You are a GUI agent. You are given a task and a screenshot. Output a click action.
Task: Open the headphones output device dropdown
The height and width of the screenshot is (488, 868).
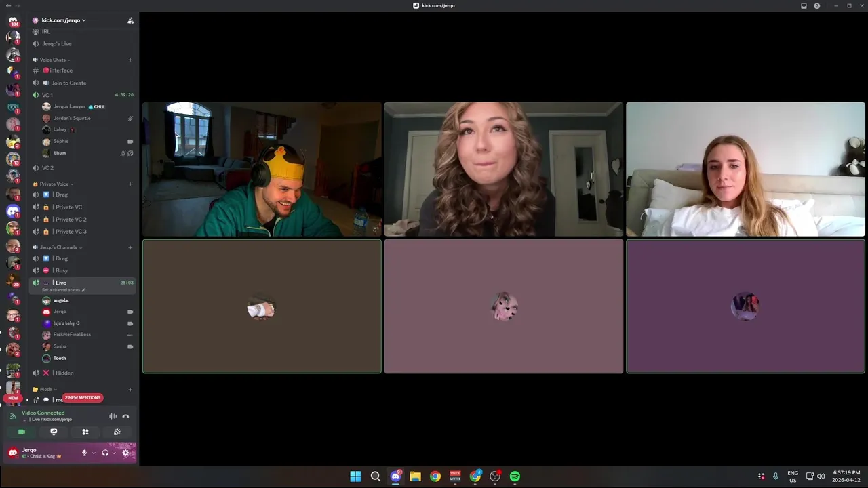click(x=114, y=453)
